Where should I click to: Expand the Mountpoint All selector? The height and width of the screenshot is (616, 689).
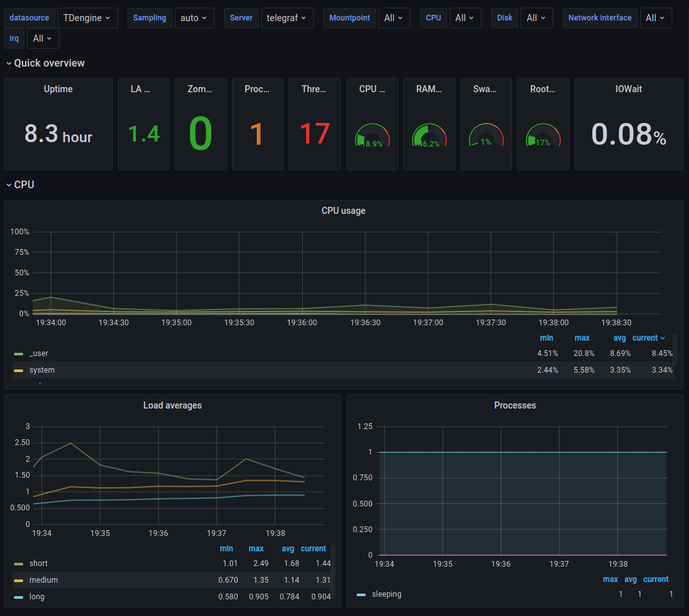pyautogui.click(x=394, y=18)
